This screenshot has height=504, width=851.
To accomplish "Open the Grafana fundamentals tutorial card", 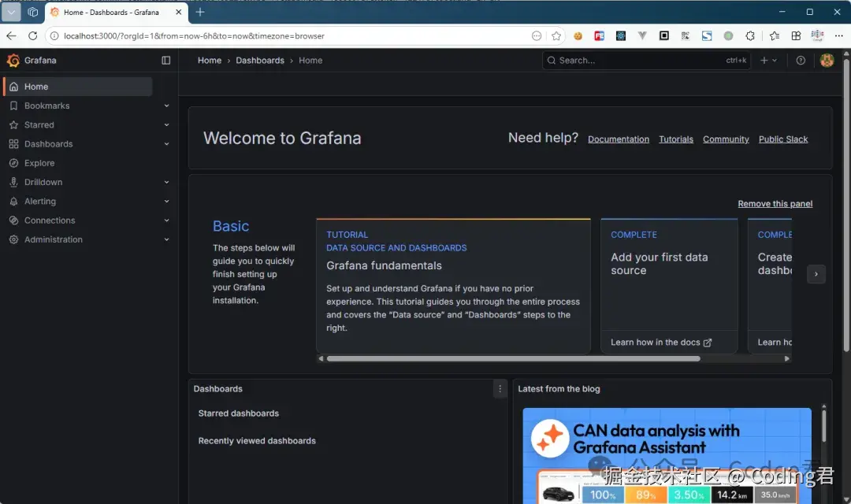I will 453,286.
